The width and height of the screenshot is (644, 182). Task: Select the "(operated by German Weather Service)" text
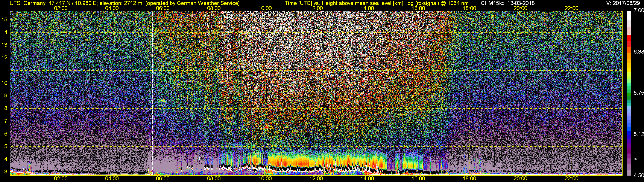pos(193,3)
